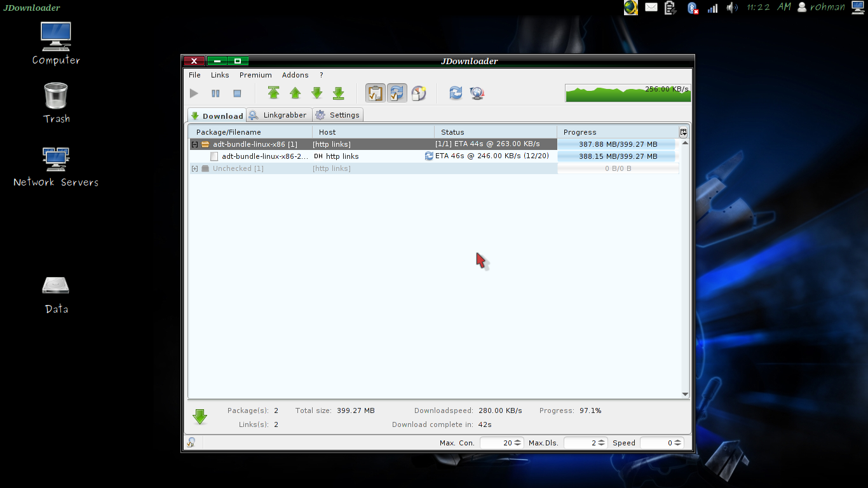Image resolution: width=868 pixels, height=488 pixels.
Task: Select the adt-bundle-linux-x86-2... file row
Action: 434,156
